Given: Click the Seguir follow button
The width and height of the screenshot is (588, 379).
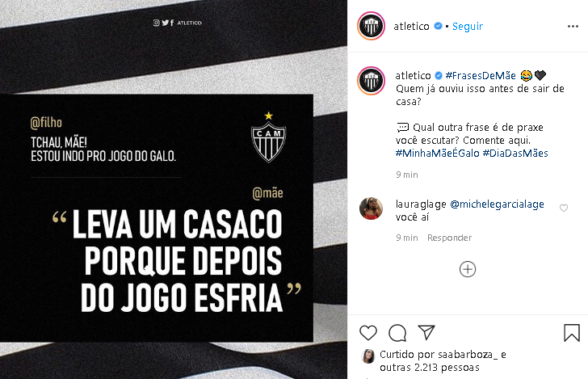Looking at the screenshot, I should click(467, 27).
